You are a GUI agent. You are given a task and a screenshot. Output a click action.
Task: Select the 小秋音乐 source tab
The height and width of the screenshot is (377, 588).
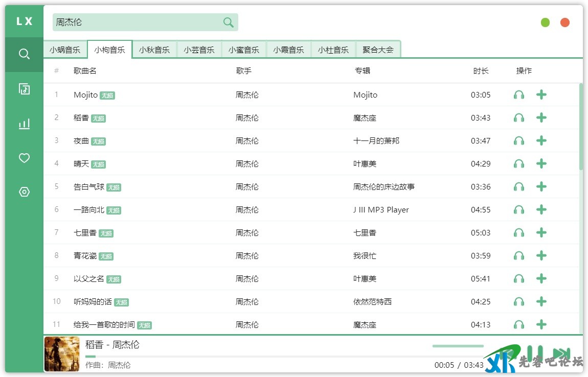tap(154, 50)
